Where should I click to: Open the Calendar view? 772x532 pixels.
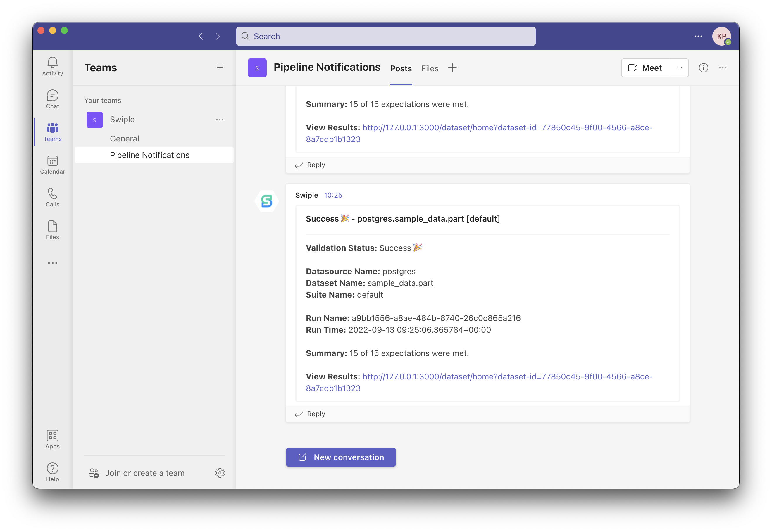coord(52,165)
